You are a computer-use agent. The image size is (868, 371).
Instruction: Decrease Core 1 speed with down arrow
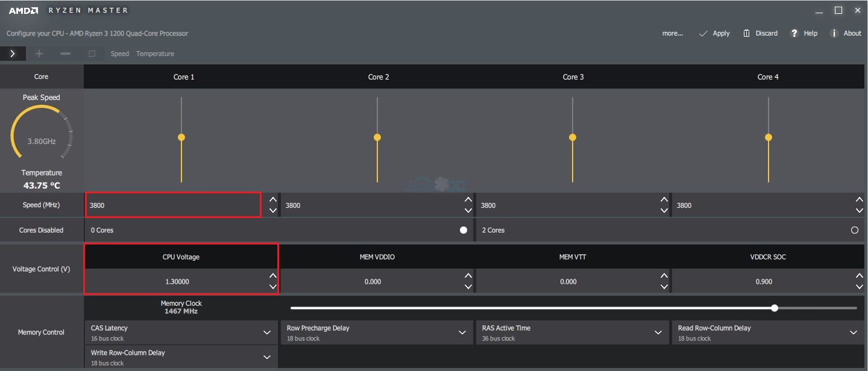[x=273, y=210]
